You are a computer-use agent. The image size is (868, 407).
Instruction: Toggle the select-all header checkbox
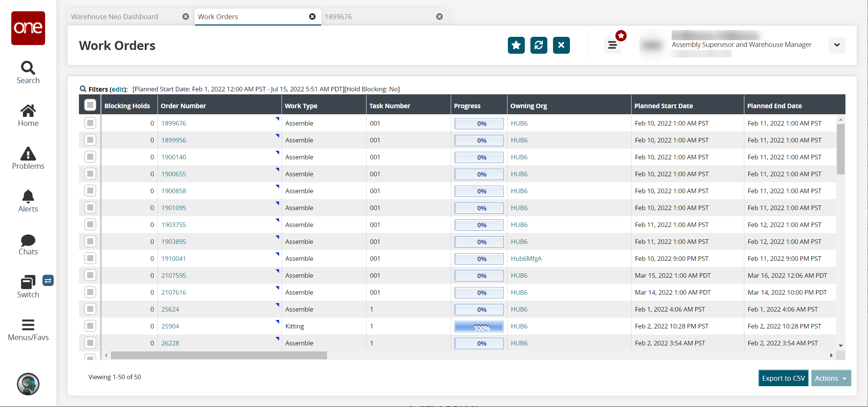90,105
